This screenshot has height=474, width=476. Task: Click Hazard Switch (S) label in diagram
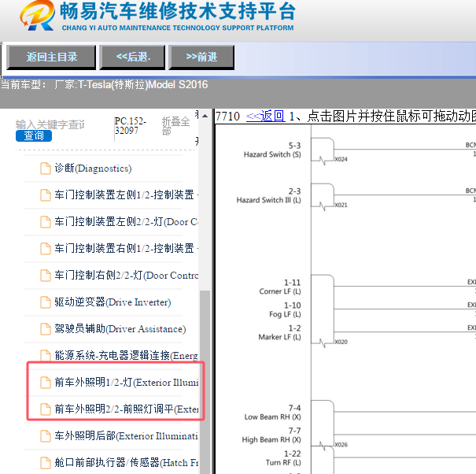click(272, 154)
